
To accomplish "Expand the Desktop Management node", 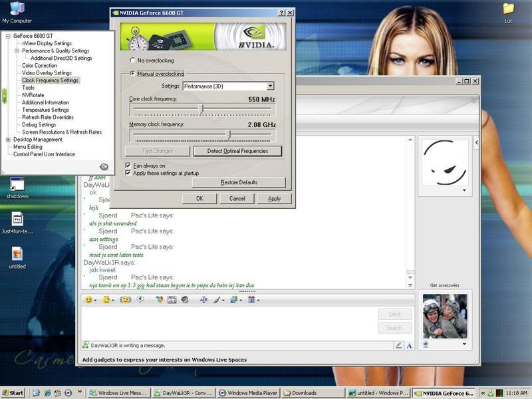I will (8, 140).
